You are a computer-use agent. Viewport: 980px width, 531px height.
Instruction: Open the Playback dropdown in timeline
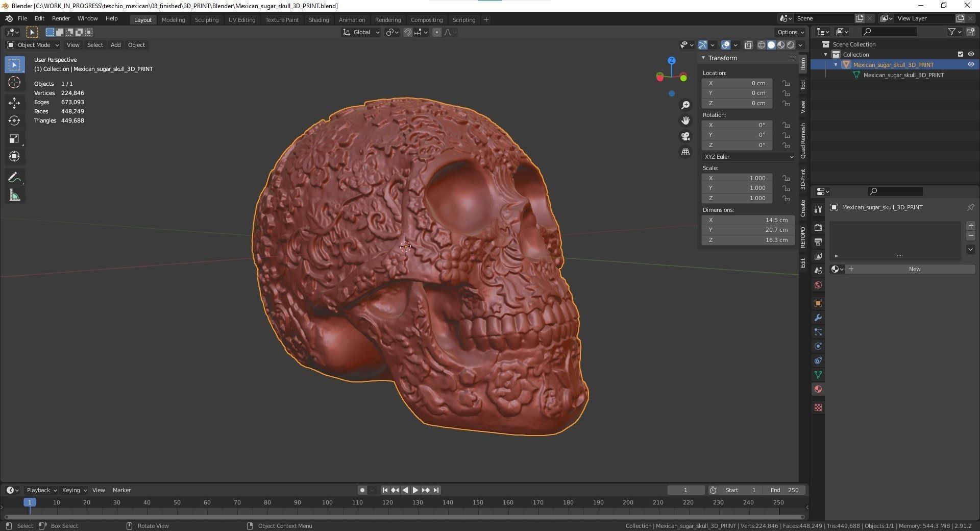tap(41, 490)
